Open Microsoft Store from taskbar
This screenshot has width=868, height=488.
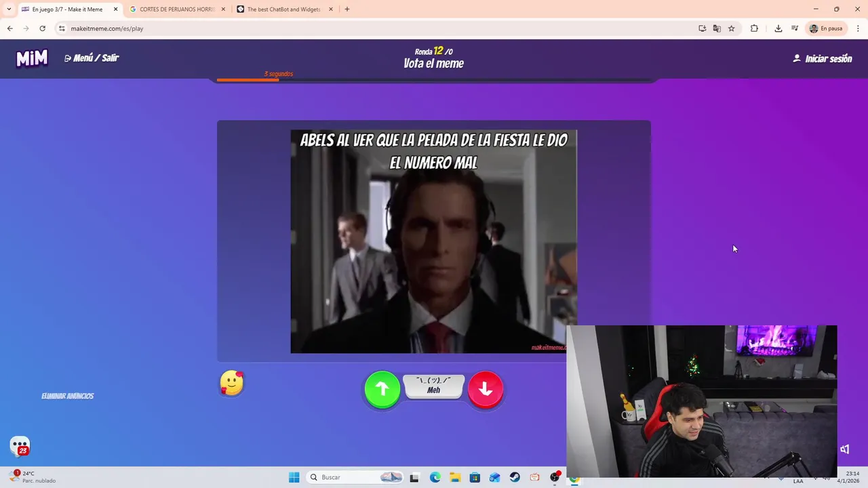[475, 477]
